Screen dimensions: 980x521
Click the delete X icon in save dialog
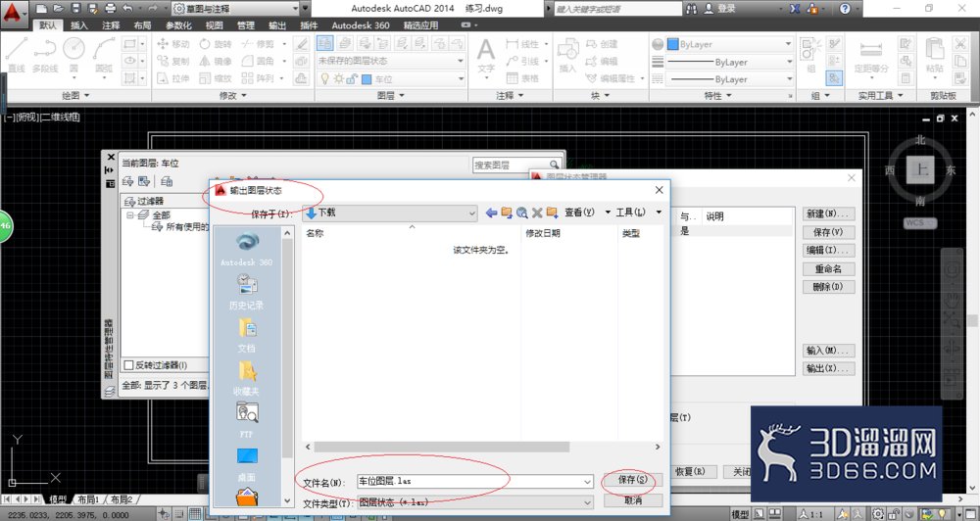(537, 213)
